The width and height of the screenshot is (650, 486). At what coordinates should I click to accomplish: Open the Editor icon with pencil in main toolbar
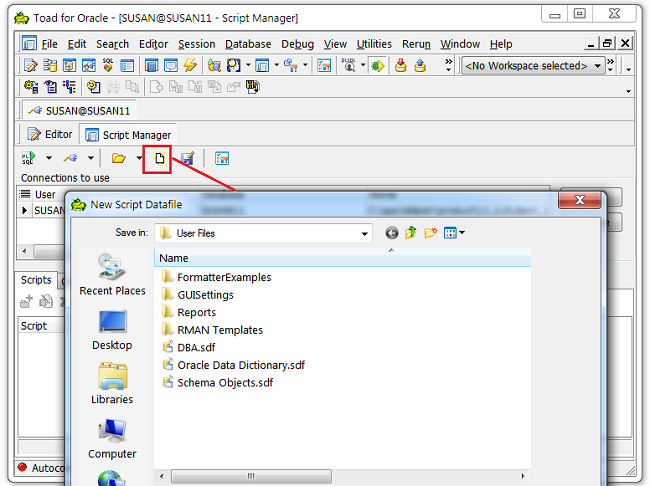(x=31, y=66)
